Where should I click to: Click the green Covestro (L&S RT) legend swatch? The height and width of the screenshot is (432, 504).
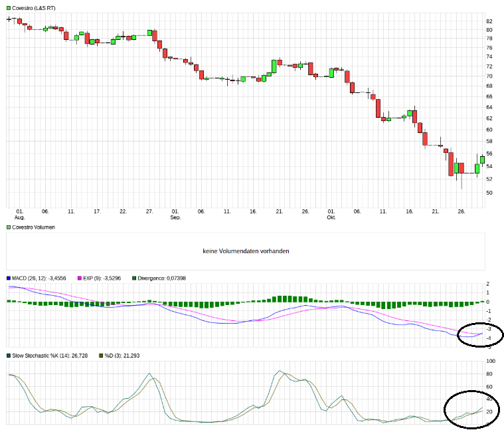9,8
